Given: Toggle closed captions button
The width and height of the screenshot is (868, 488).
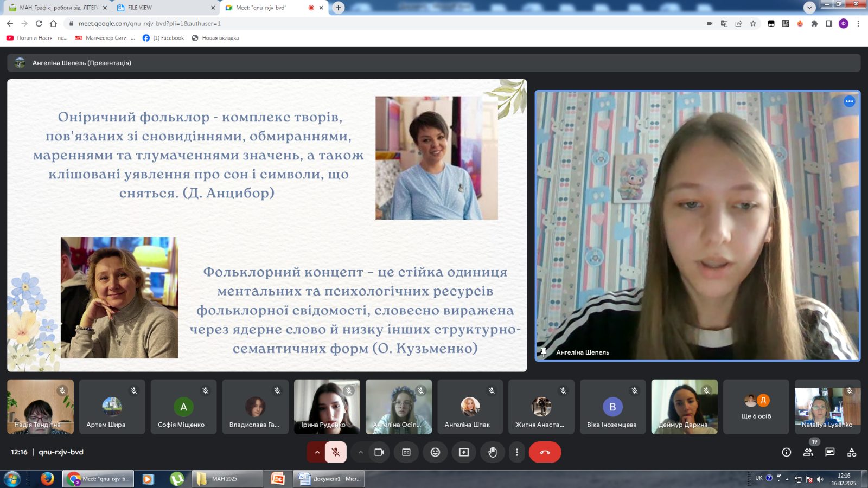Looking at the screenshot, I should click(x=406, y=452).
